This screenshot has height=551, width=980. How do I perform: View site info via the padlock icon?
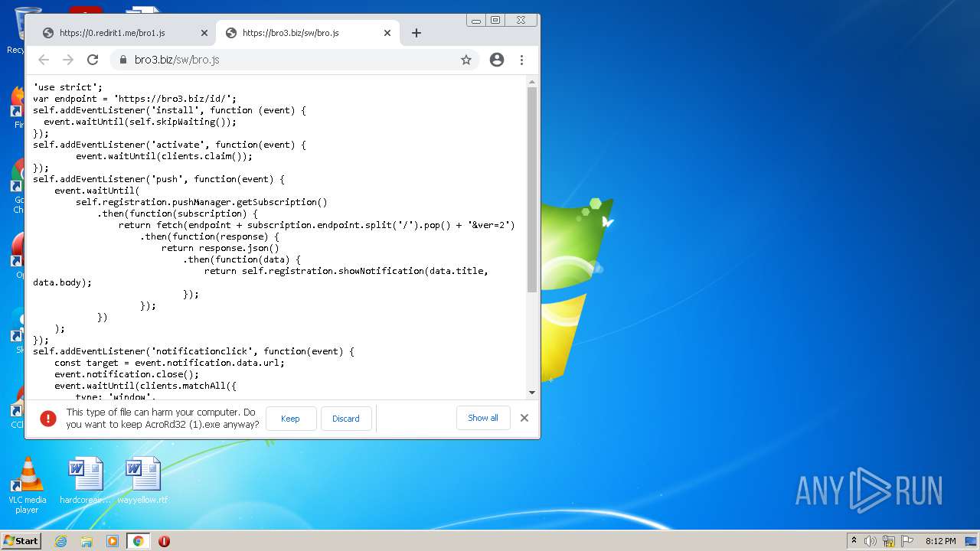click(122, 60)
